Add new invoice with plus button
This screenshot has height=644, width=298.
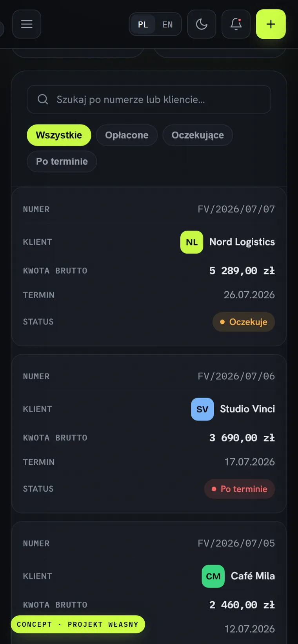tap(271, 24)
